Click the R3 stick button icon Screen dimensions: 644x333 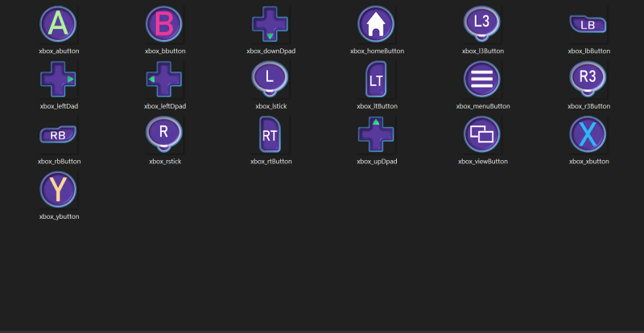(x=588, y=80)
